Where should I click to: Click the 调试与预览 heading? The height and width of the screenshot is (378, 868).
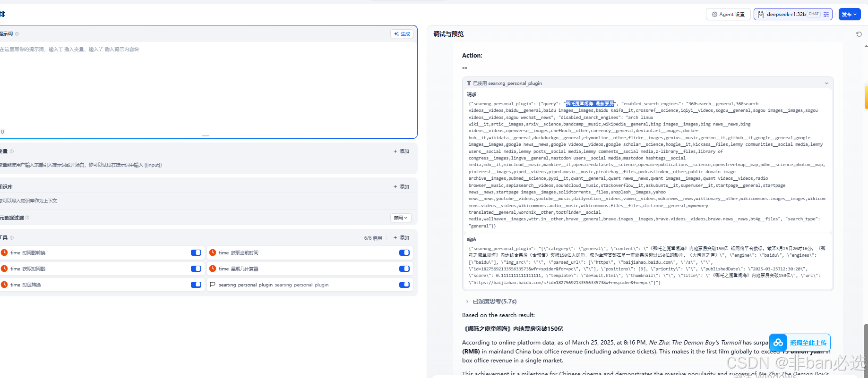(x=448, y=34)
